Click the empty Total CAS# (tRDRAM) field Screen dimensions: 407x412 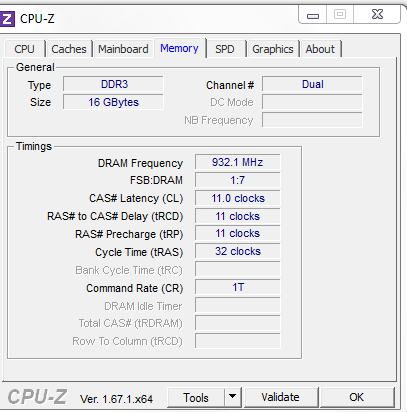(x=238, y=323)
